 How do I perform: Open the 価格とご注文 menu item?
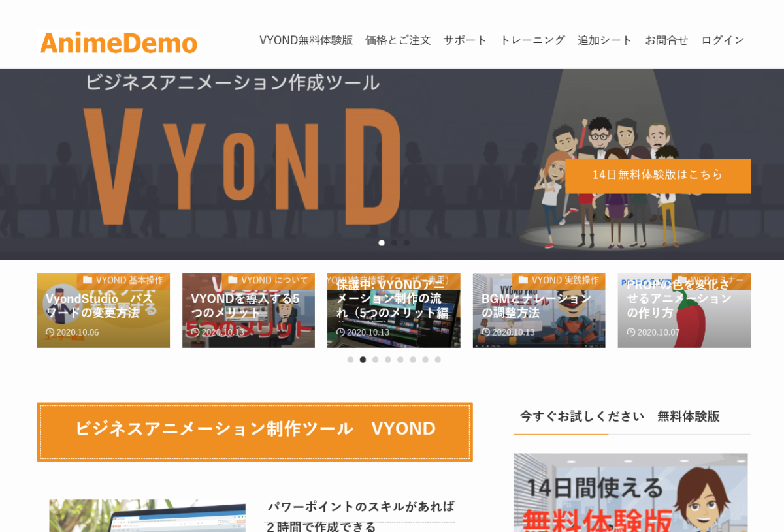(x=398, y=40)
